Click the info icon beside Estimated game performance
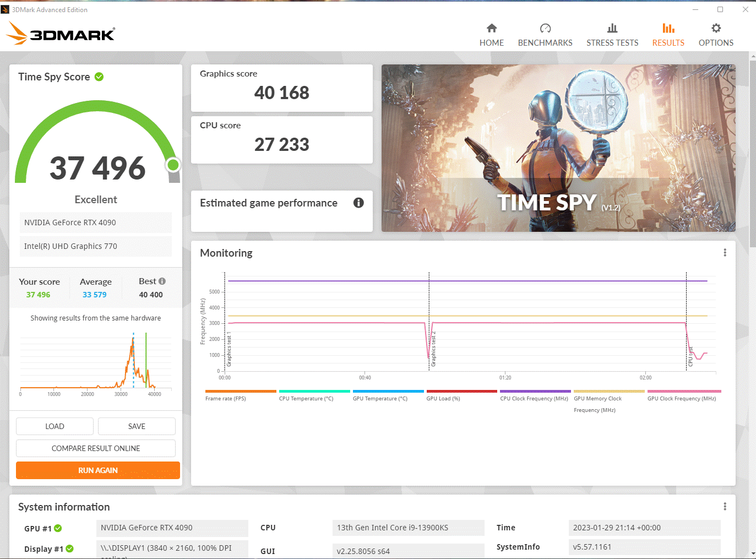 point(358,203)
